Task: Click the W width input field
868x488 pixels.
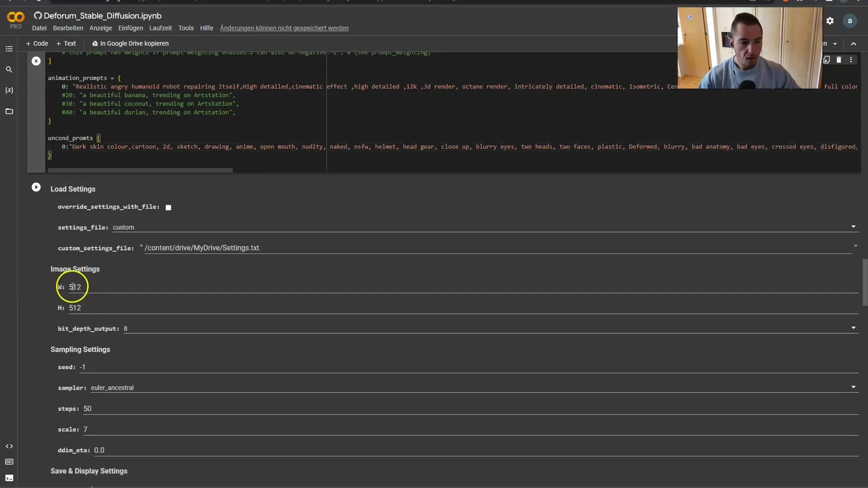Action: [463, 287]
